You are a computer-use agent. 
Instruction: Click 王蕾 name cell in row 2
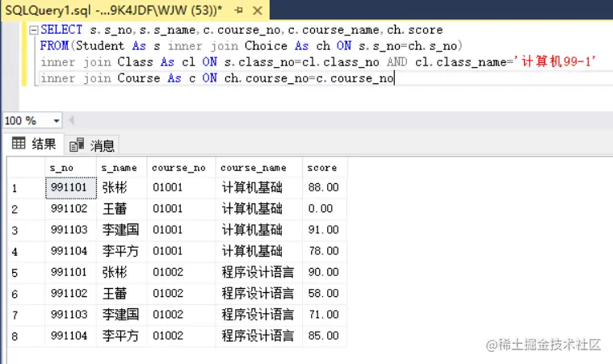122,209
